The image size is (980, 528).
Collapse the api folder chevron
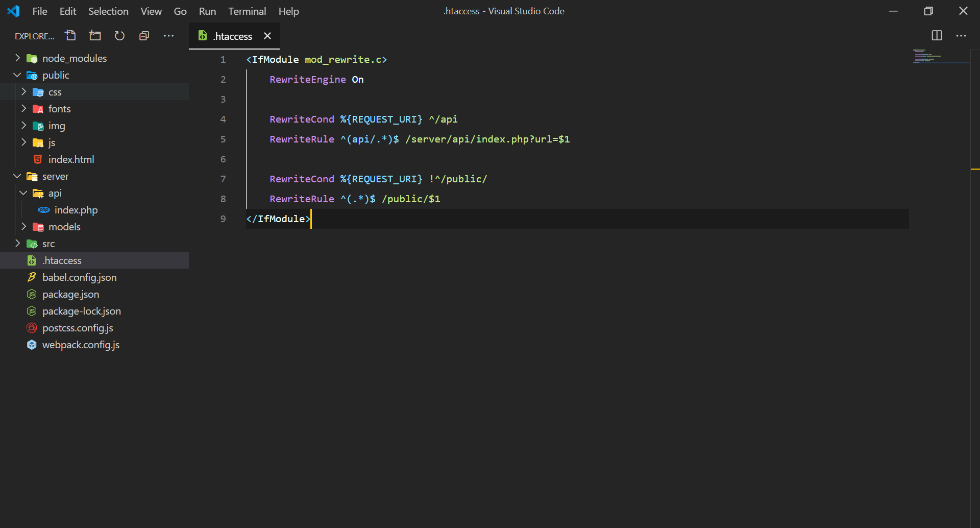(x=23, y=193)
